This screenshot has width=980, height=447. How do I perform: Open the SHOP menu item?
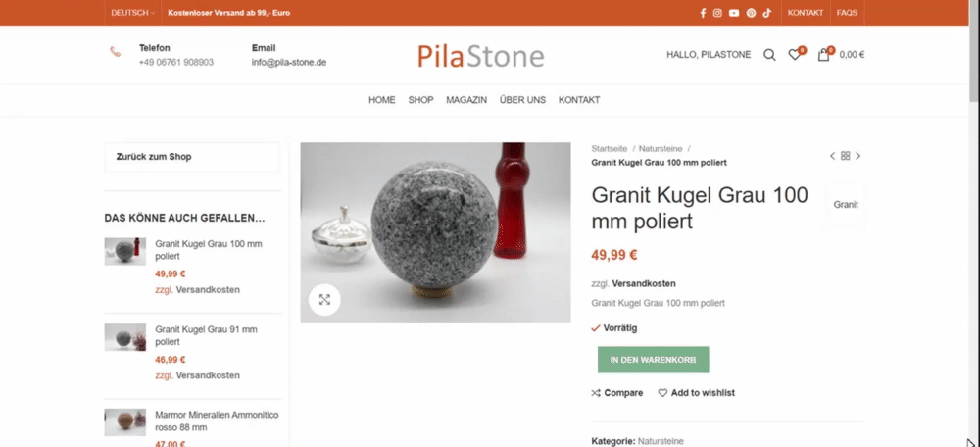point(420,100)
